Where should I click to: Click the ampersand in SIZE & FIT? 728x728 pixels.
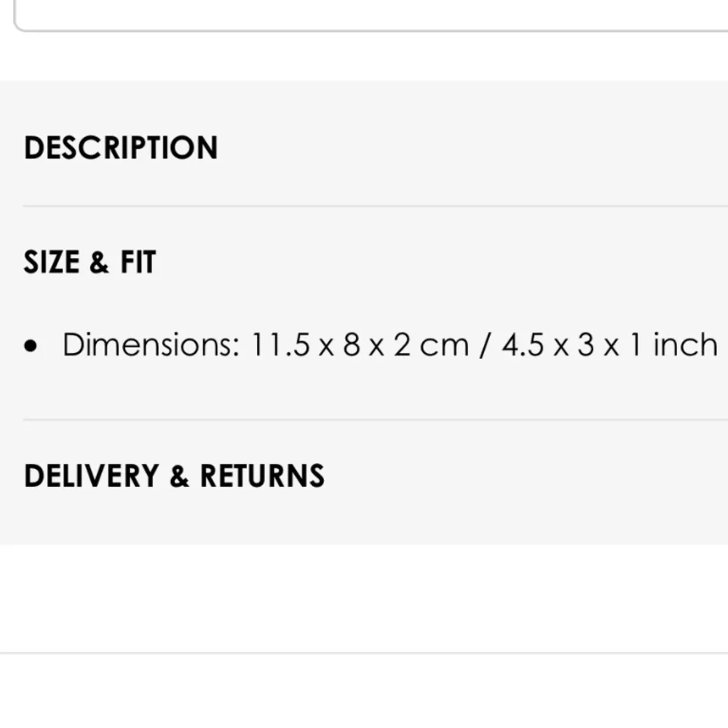[x=99, y=263]
